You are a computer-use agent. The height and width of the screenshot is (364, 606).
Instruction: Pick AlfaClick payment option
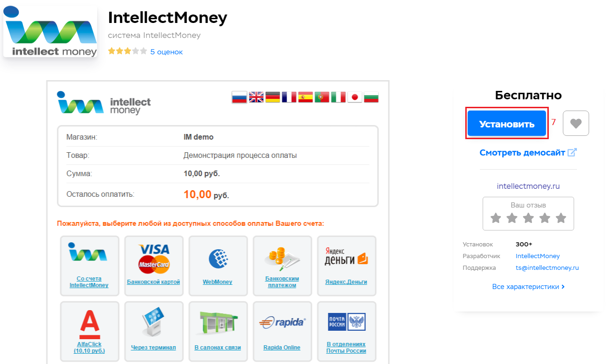tap(89, 326)
